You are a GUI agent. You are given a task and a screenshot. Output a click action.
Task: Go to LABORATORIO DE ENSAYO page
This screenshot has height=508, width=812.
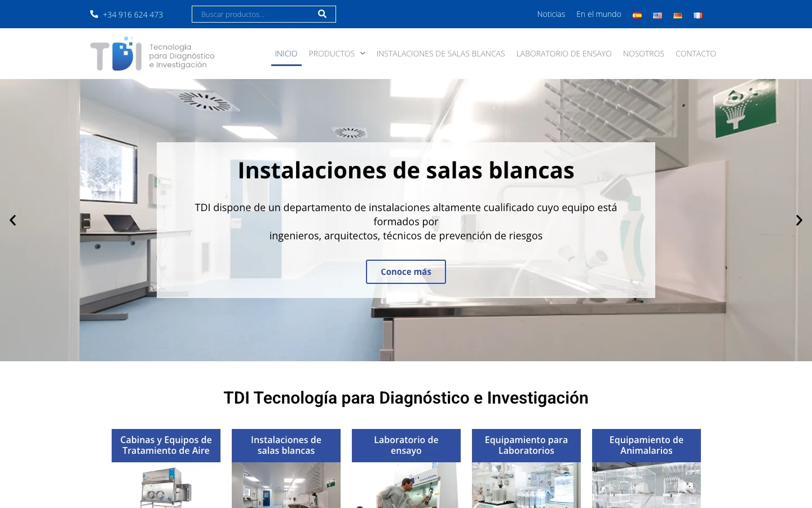pyautogui.click(x=564, y=54)
